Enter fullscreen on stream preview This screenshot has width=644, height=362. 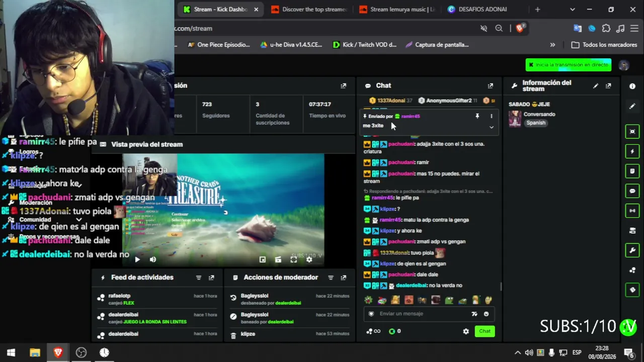(293, 259)
